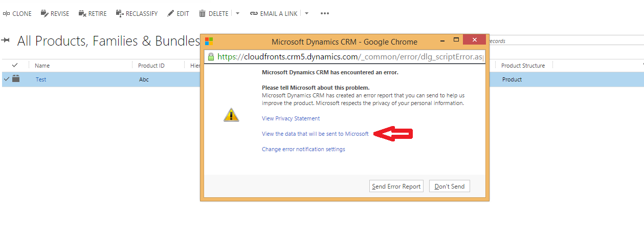Open the more commands ellipsis
The height and width of the screenshot is (227, 644).
(x=325, y=14)
